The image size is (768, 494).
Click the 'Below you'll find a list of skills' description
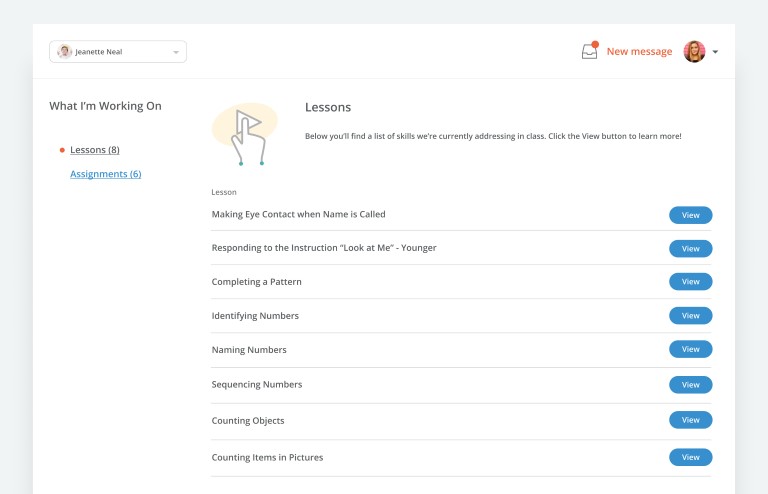coord(493,136)
